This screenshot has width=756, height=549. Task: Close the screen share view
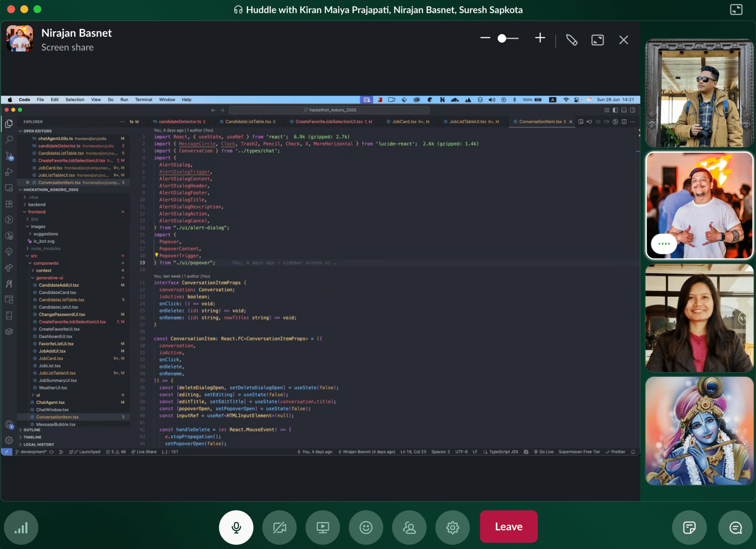[x=623, y=40]
